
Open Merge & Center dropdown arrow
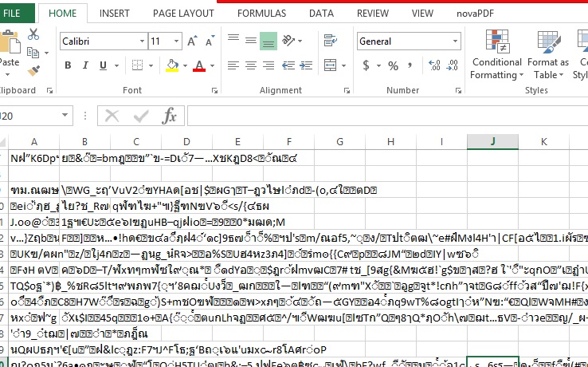(343, 66)
